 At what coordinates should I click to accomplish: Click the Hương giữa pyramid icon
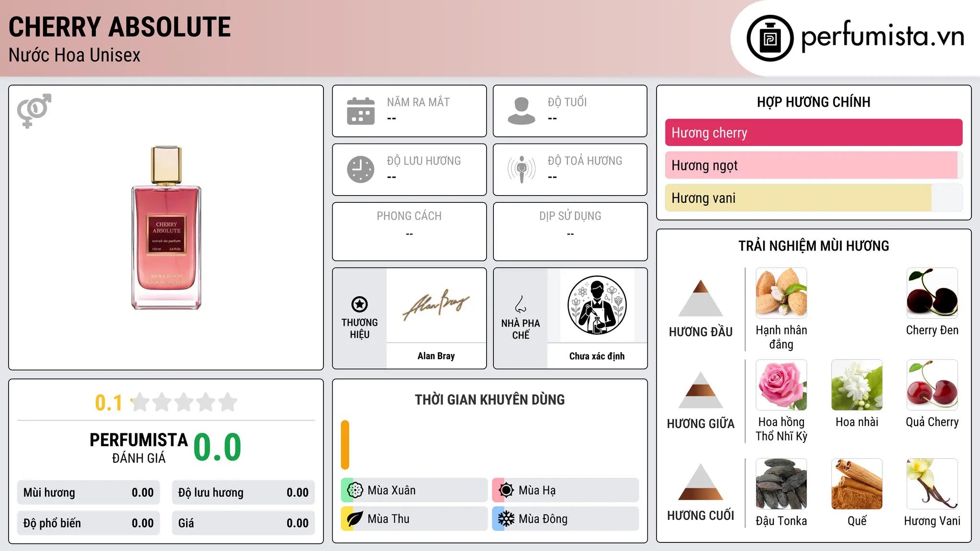click(x=701, y=390)
